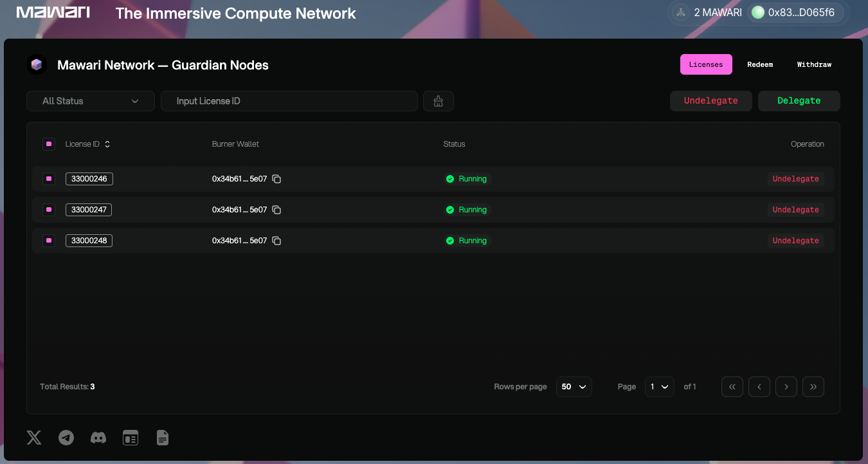
Task: Switch to the Redeem tab
Action: [760, 64]
